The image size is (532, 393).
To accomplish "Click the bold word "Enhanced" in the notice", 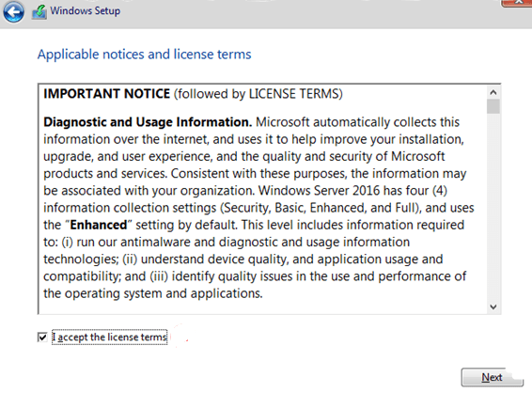I will [x=99, y=225].
